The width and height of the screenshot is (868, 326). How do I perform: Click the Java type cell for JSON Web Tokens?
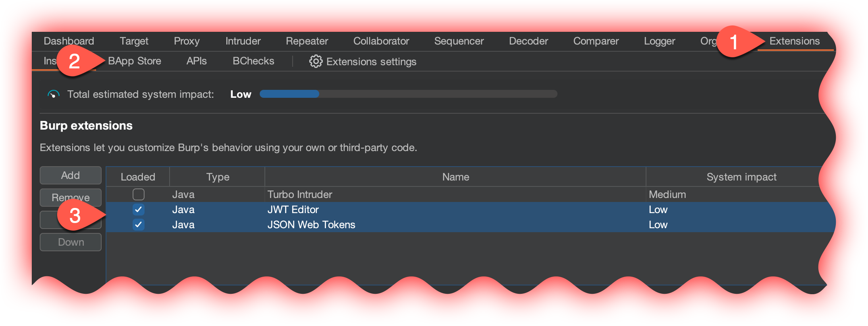click(x=217, y=225)
